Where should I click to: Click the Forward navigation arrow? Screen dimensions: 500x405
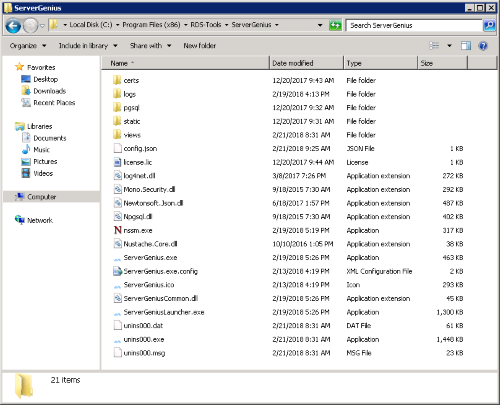pyautogui.click(x=31, y=26)
